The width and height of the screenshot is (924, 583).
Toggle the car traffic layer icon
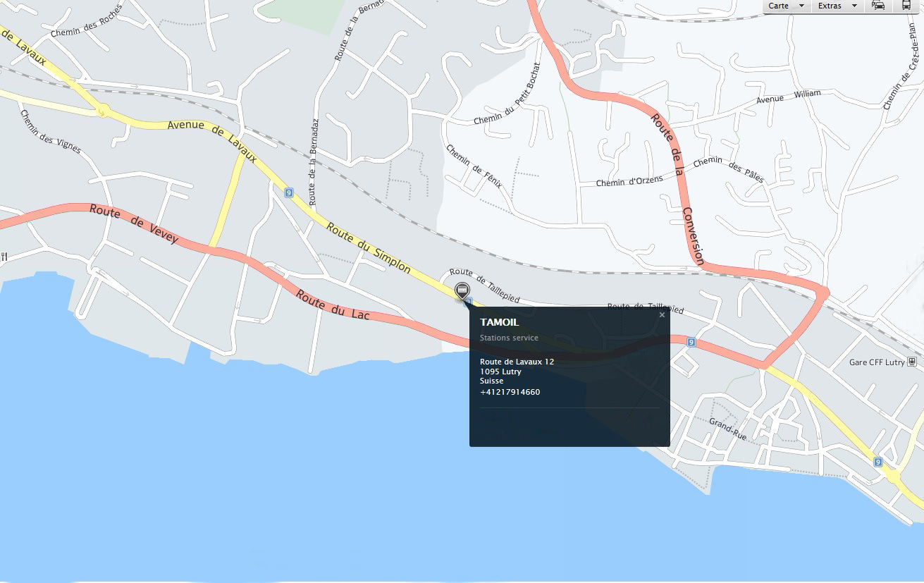coord(878,6)
